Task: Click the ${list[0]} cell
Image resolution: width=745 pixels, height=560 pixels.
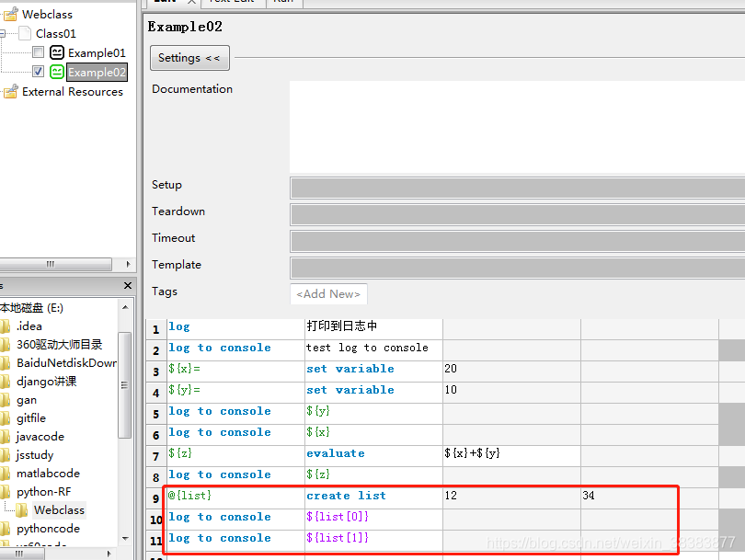Action: 373,520
